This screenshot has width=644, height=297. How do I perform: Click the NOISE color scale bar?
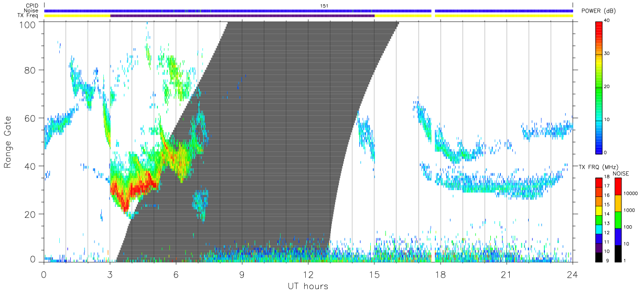(x=618, y=219)
